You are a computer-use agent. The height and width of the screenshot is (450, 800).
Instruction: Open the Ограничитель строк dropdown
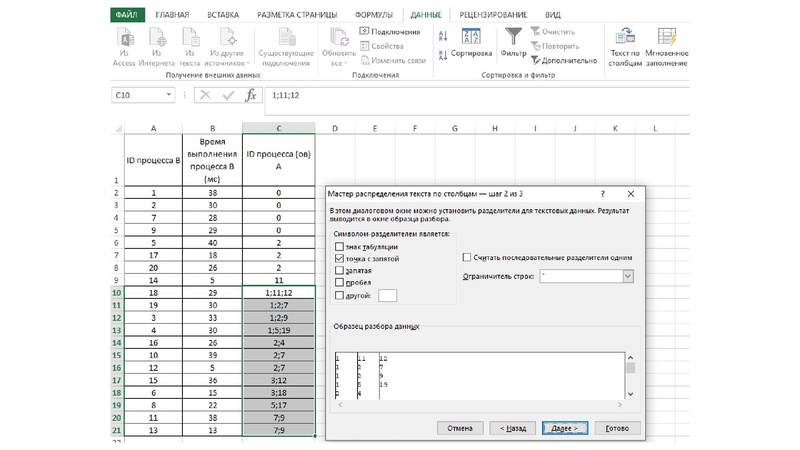tap(628, 276)
